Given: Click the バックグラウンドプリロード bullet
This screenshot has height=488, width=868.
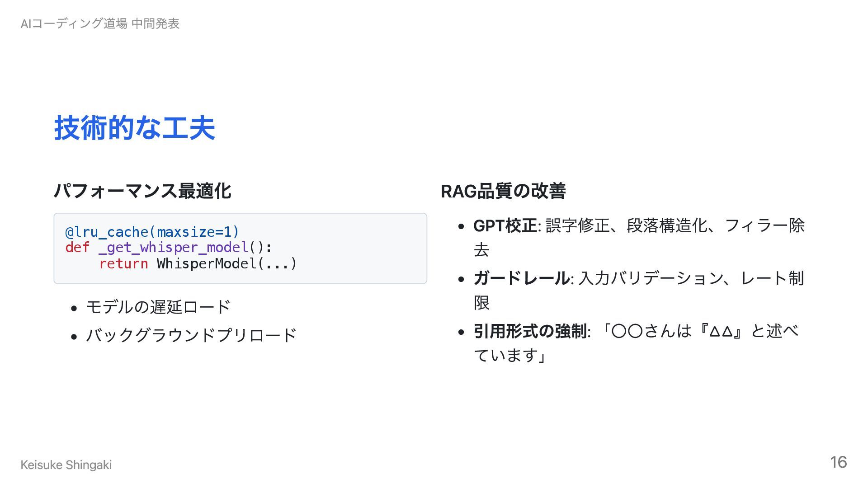Looking at the screenshot, I should coord(191,335).
